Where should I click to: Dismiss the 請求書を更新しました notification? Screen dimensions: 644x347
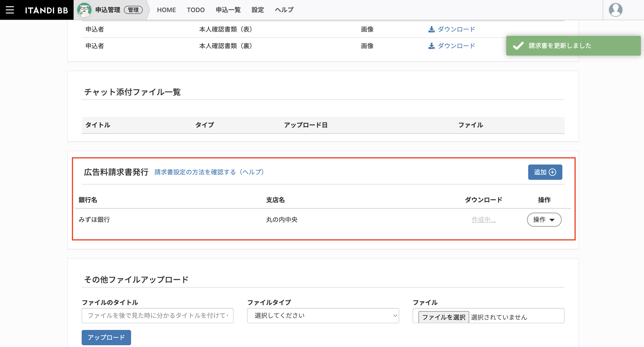(573, 46)
